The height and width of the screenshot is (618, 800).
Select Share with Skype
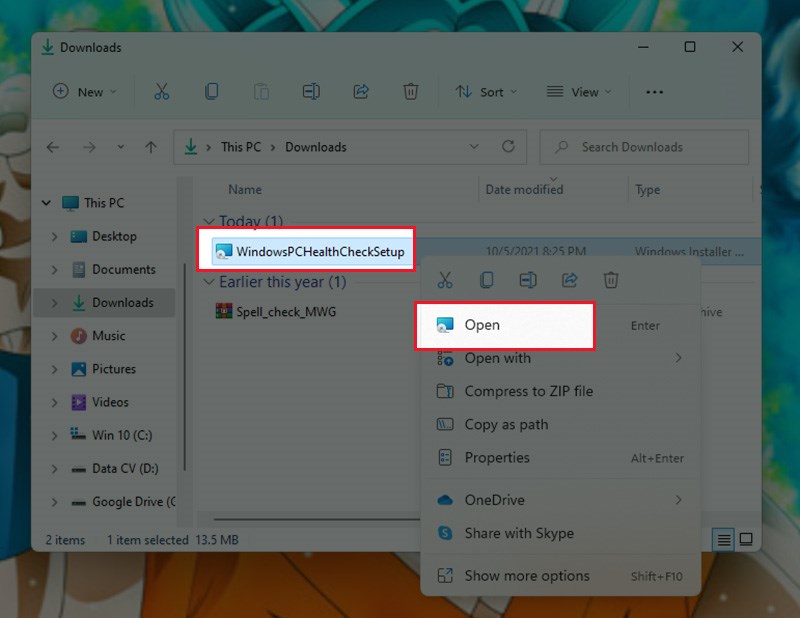point(560,533)
